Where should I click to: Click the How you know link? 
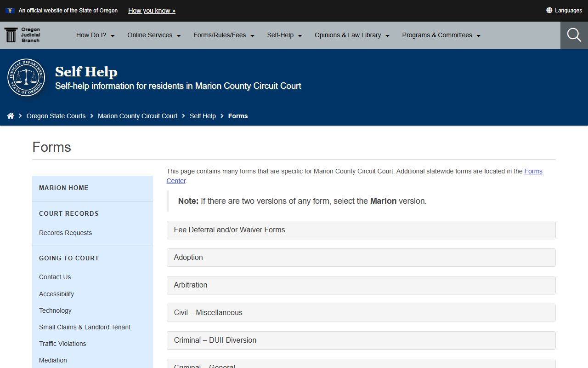(x=152, y=11)
